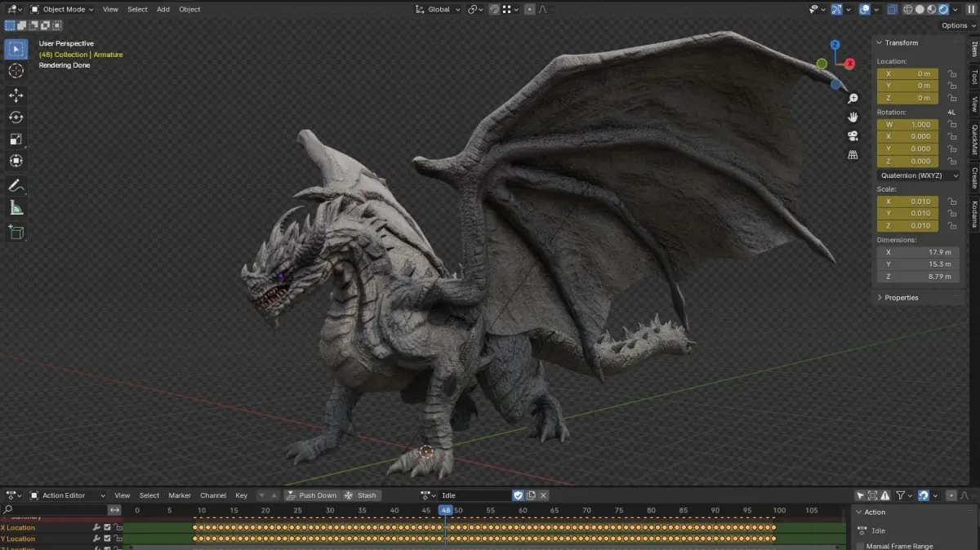Image resolution: width=980 pixels, height=550 pixels.
Task: Switch to wireframe viewport shading
Action: click(x=907, y=9)
